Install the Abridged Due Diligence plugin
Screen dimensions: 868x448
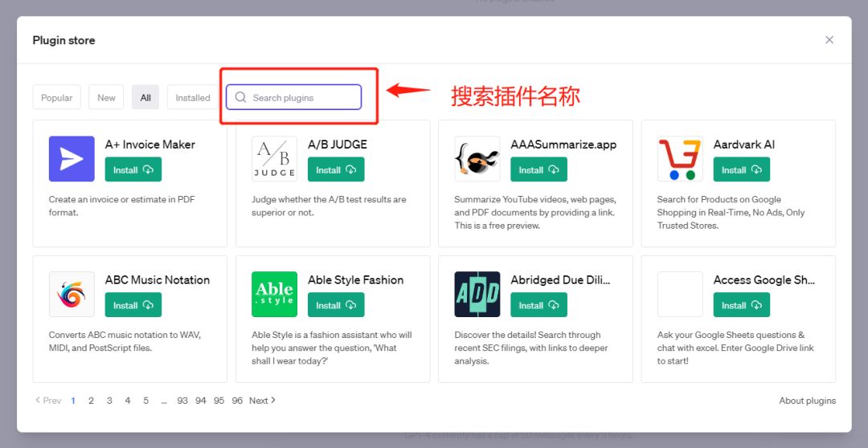click(x=538, y=305)
